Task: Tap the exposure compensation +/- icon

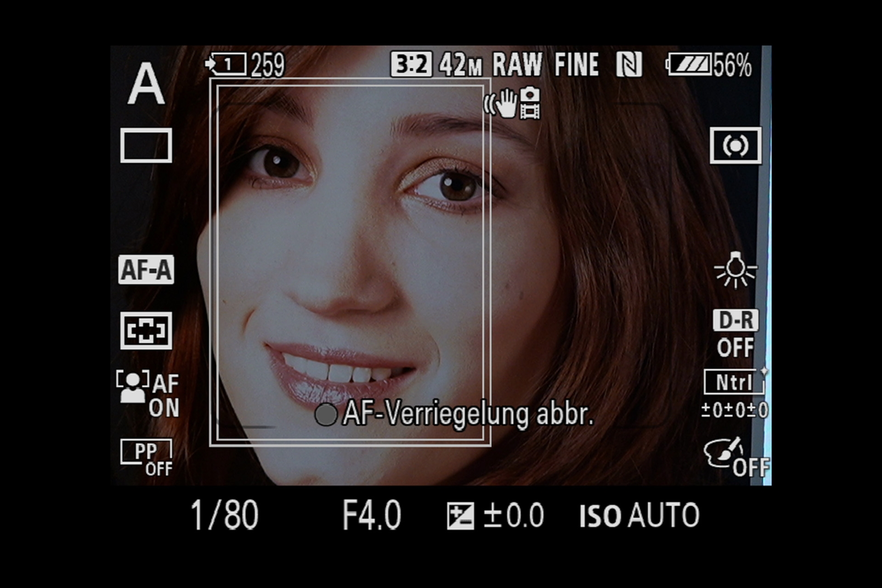Action: tap(460, 516)
